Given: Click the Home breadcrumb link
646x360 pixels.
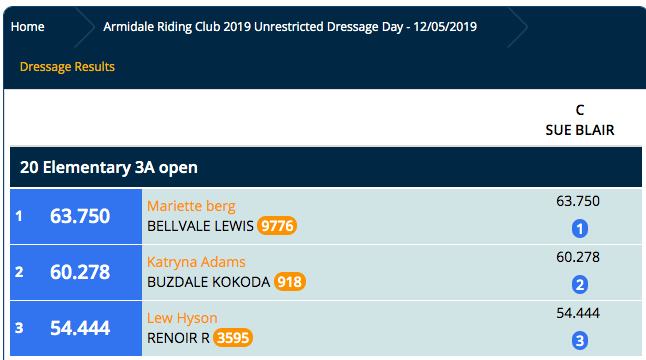Looking at the screenshot, I should (27, 27).
